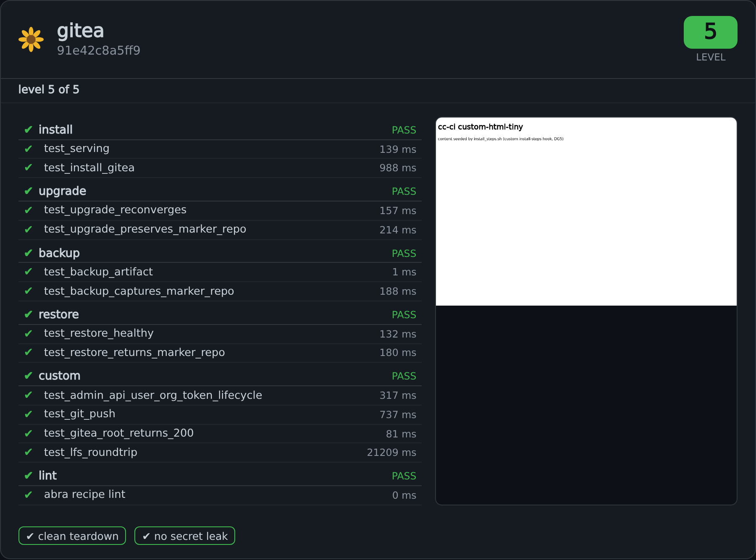Click the checkmark icon beside test_serving
The image size is (756, 560).
click(29, 149)
